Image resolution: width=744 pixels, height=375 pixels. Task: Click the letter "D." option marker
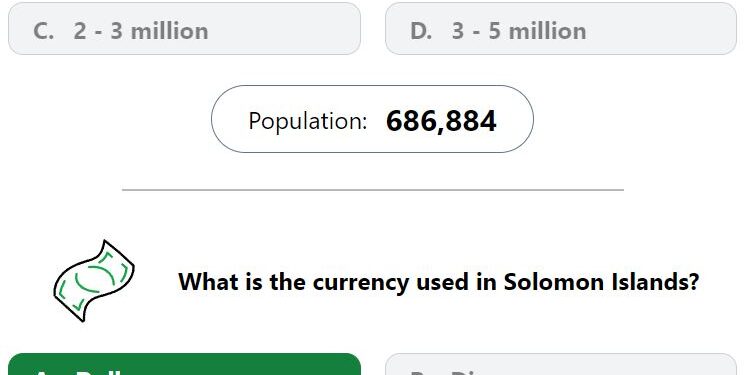(421, 31)
